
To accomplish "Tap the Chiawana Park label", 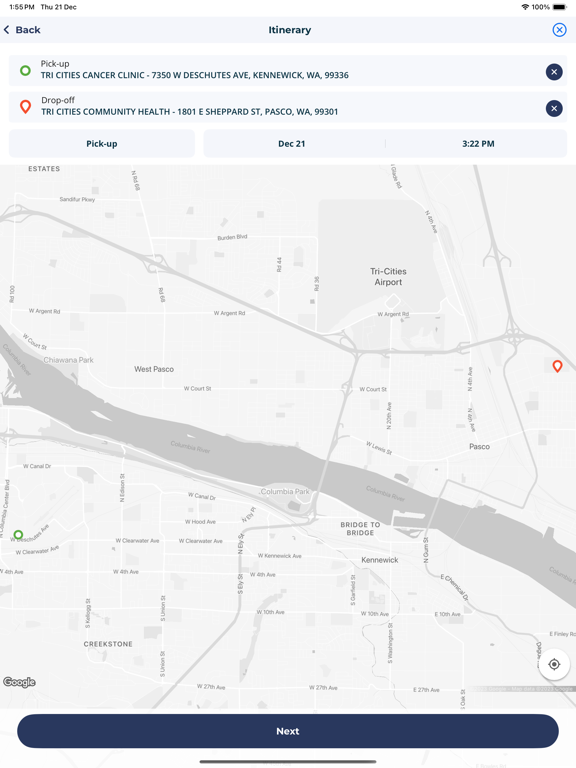I will point(69,360).
